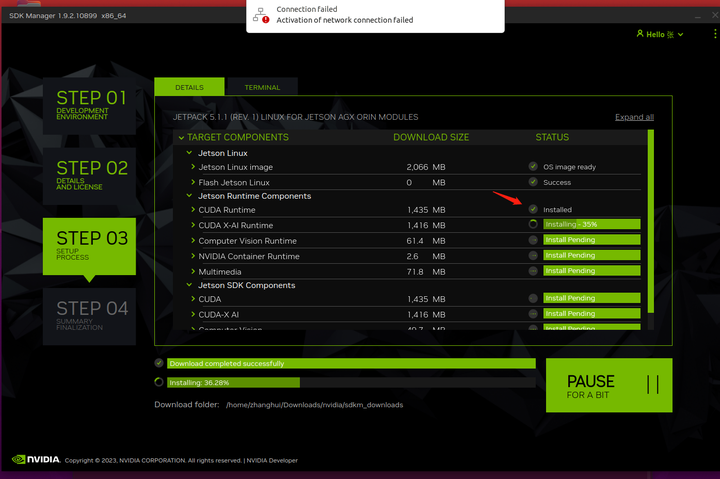
Task: Click NVIDIA Container Runtime Install Pending bar
Action: click(x=591, y=255)
